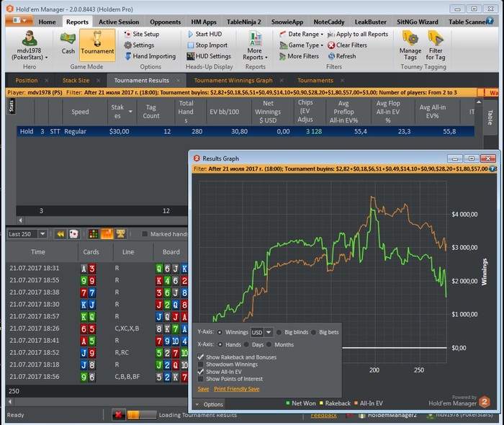This screenshot has width=504, height=425.
Task: Sort results by Net Winnings column
Action: (x=268, y=112)
